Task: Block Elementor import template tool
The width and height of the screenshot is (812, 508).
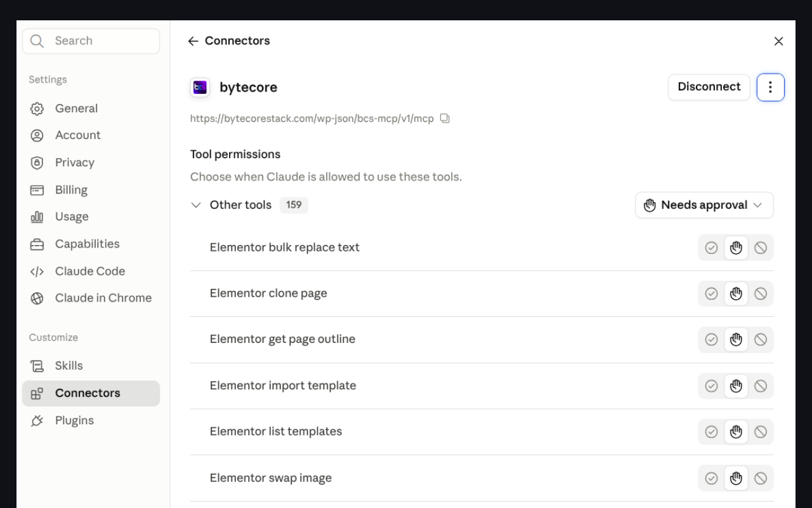Action: 760,385
